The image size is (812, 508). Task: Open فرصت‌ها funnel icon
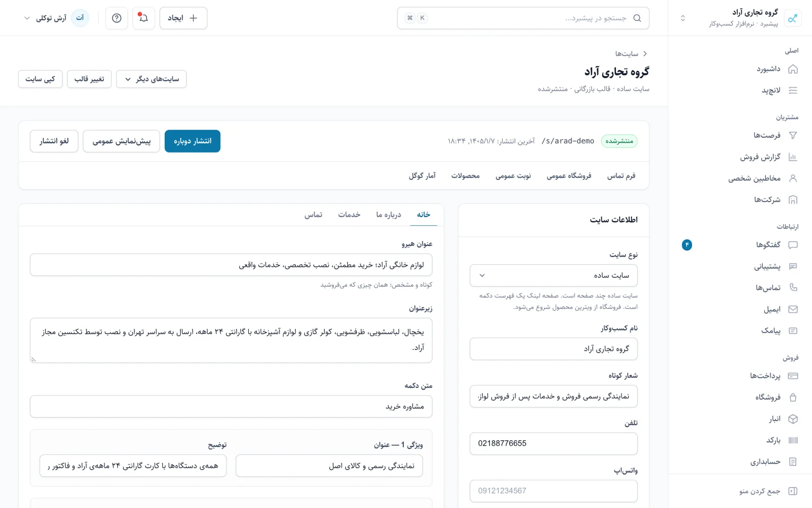[x=793, y=135]
